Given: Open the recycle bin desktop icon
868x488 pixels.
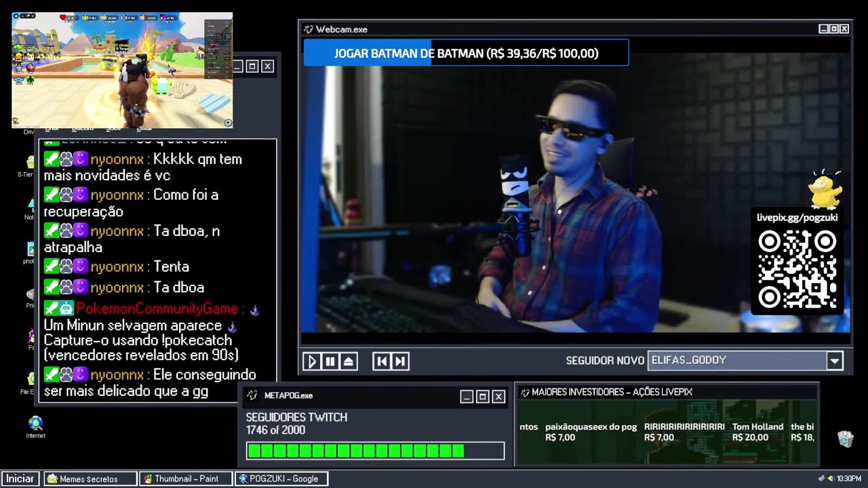Looking at the screenshot, I should (x=845, y=439).
